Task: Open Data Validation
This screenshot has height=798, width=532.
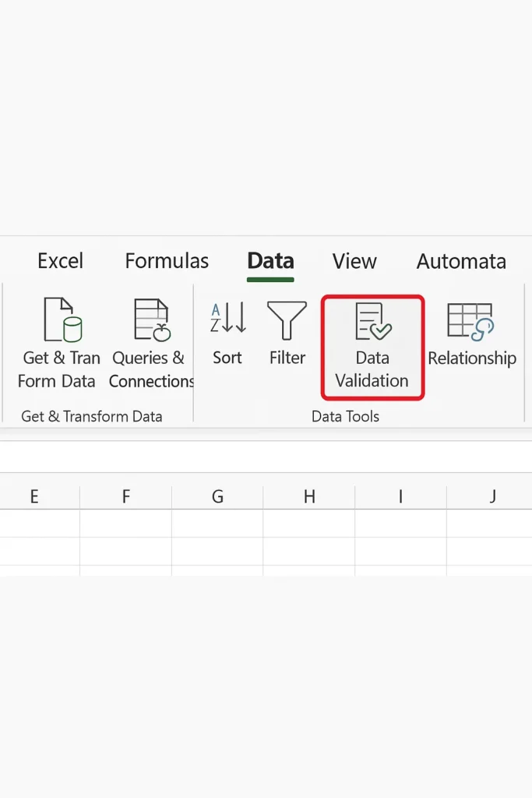Action: 372,347
